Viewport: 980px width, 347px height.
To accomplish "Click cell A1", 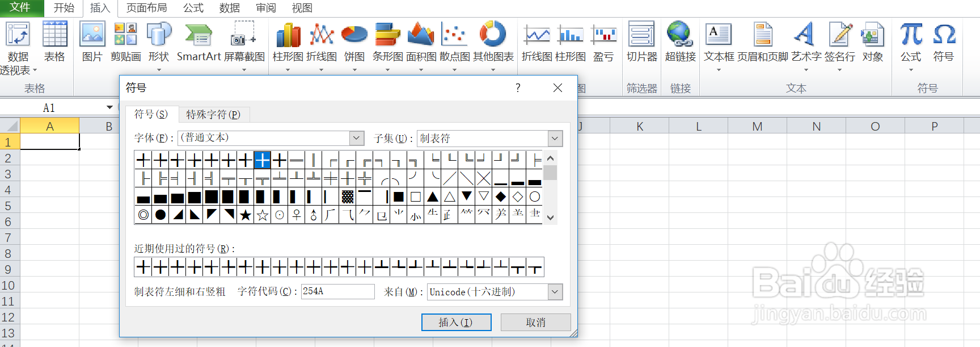I will point(50,141).
